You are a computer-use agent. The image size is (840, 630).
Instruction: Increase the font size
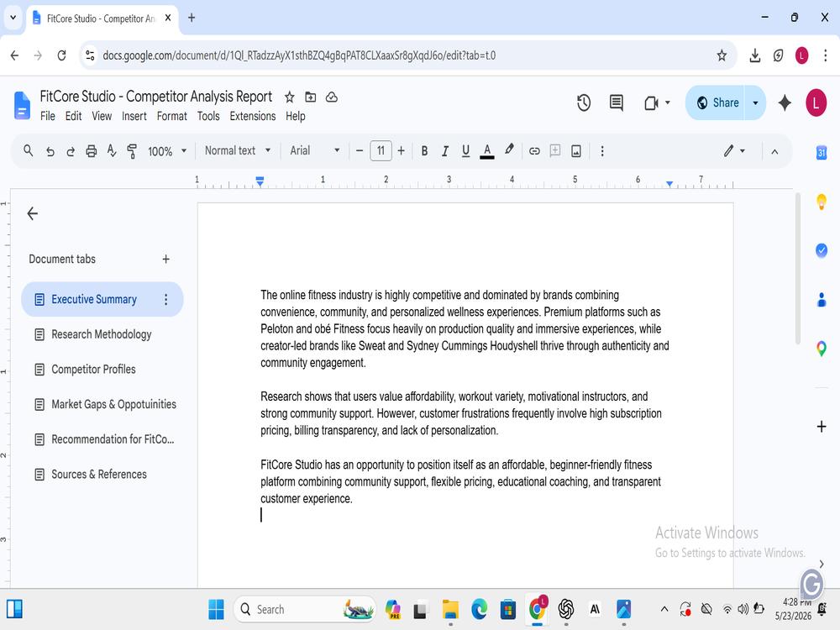click(x=402, y=151)
